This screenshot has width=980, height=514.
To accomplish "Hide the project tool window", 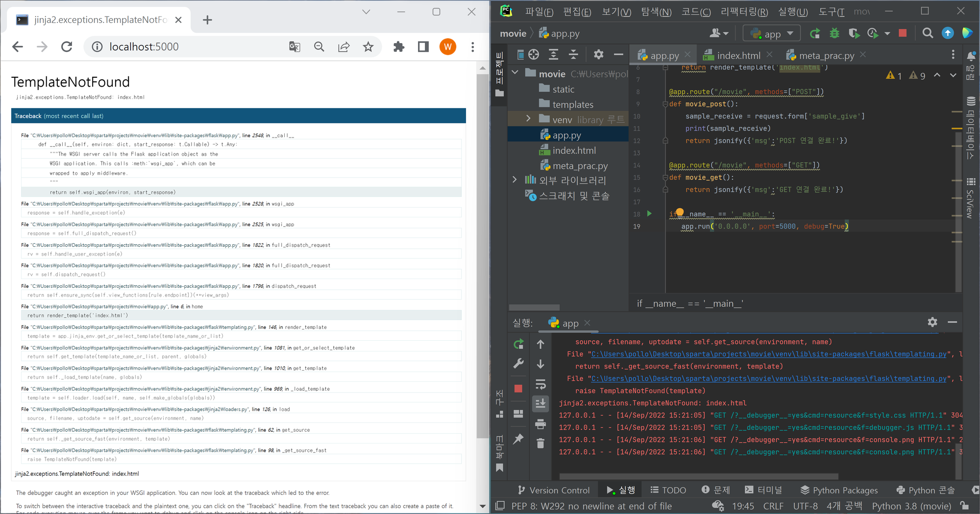I will pos(618,54).
